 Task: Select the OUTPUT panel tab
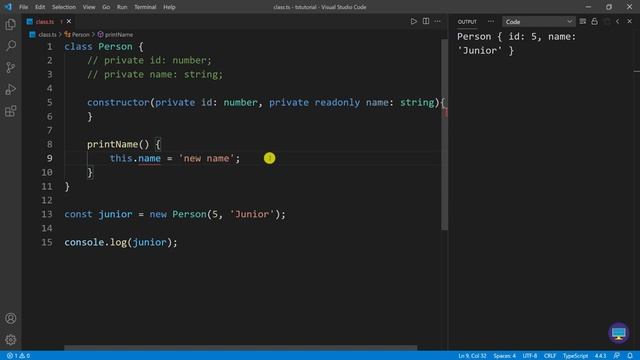click(x=467, y=22)
